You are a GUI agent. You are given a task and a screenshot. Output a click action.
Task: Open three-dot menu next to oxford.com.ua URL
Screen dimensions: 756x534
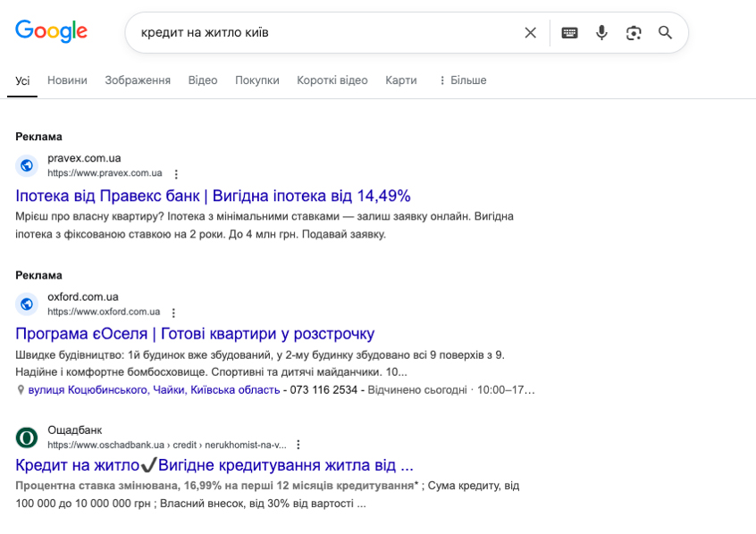pos(173,313)
